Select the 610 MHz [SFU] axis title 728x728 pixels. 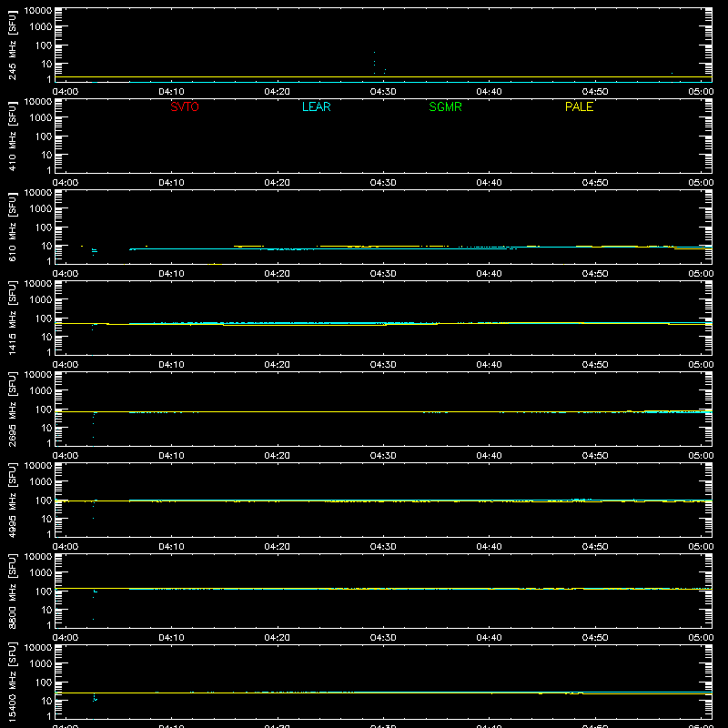point(12,227)
